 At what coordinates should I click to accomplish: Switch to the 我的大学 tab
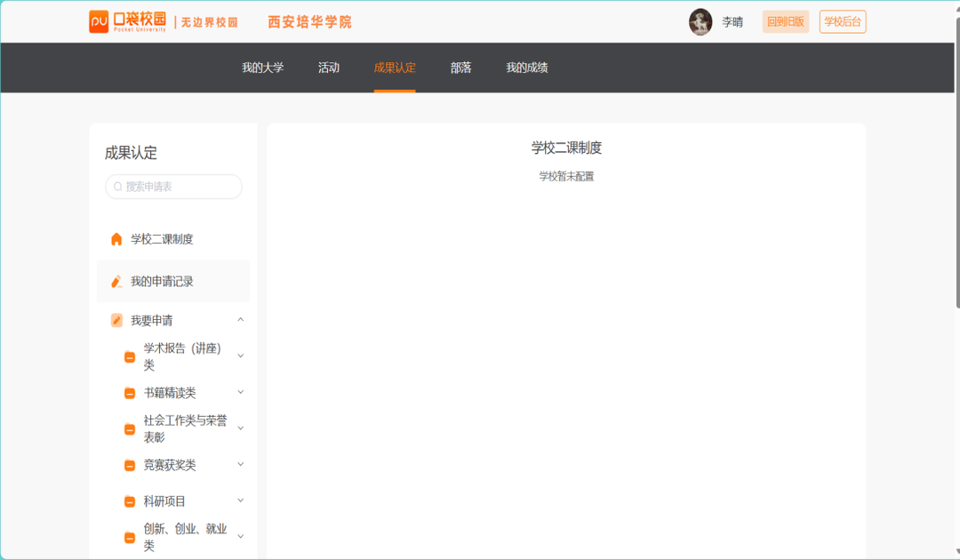click(x=263, y=68)
